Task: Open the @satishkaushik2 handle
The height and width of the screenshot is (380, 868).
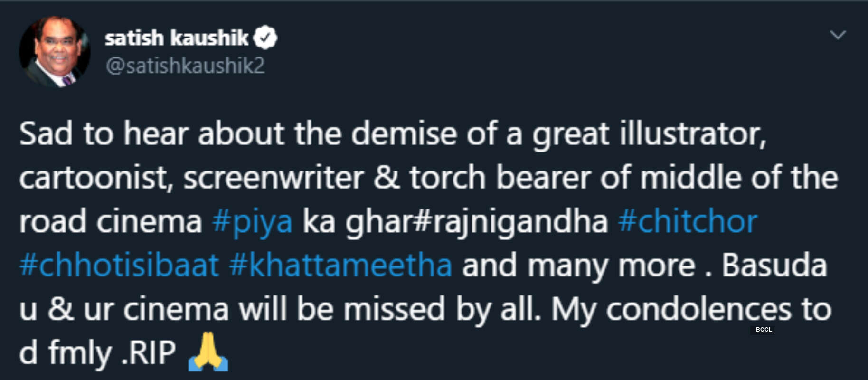Action: pos(185,66)
